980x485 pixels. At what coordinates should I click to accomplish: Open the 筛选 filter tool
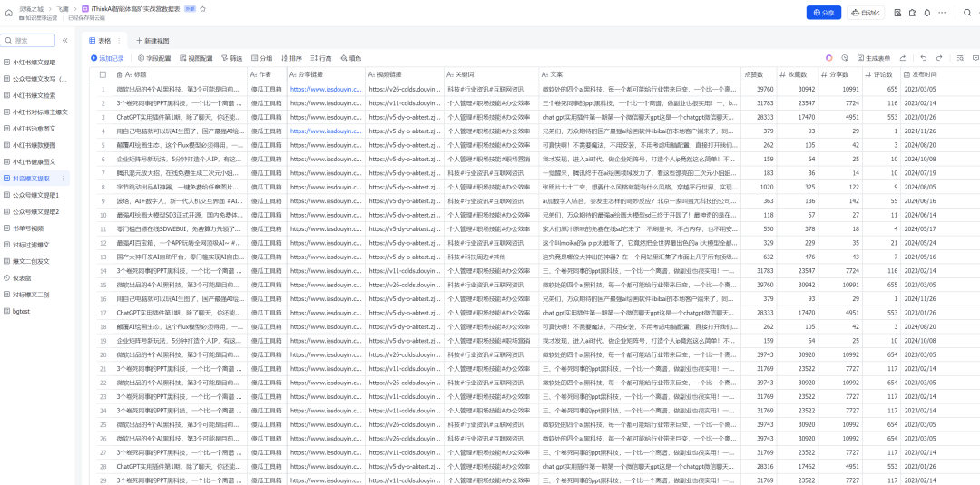[232, 58]
